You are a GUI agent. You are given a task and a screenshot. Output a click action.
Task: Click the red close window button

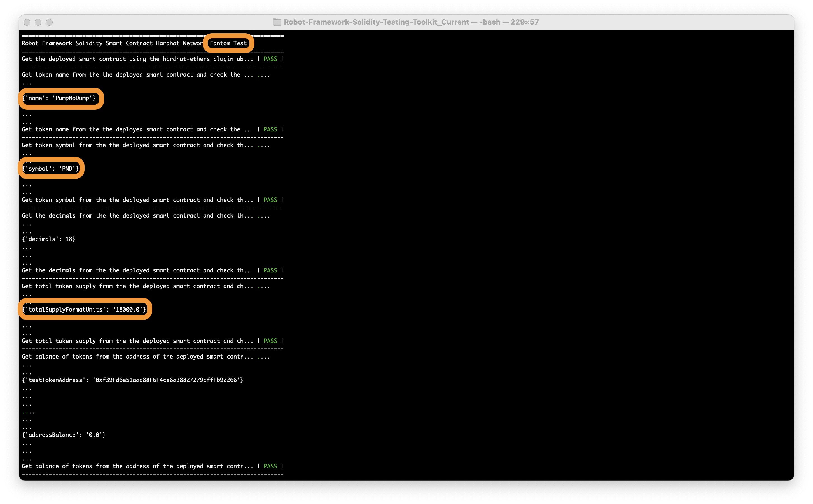(27, 22)
